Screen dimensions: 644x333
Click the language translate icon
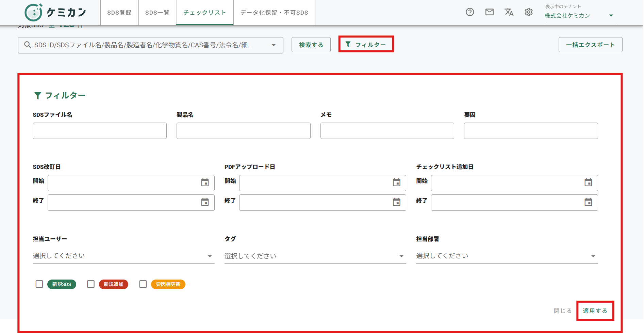coord(509,12)
